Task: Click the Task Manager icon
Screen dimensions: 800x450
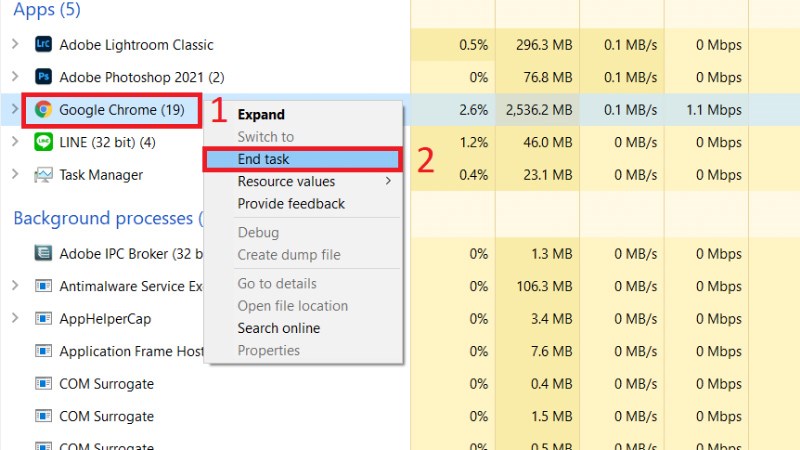Action: coord(43,175)
